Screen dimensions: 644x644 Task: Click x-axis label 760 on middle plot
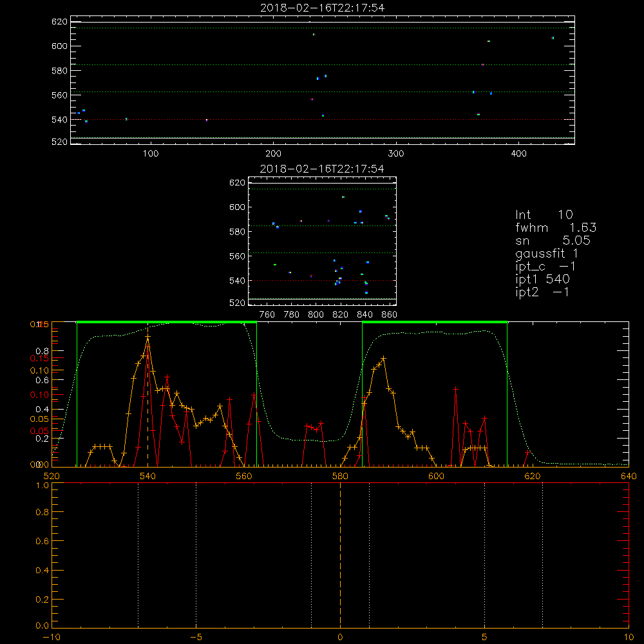(x=267, y=315)
